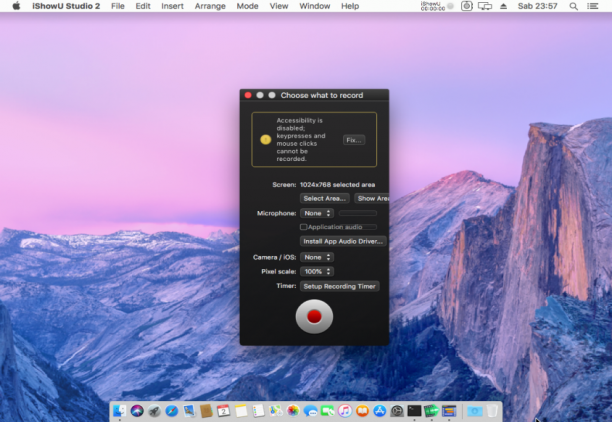This screenshot has height=422, width=612.
Task: Open System Preferences gear in Dock
Action: click(x=397, y=411)
